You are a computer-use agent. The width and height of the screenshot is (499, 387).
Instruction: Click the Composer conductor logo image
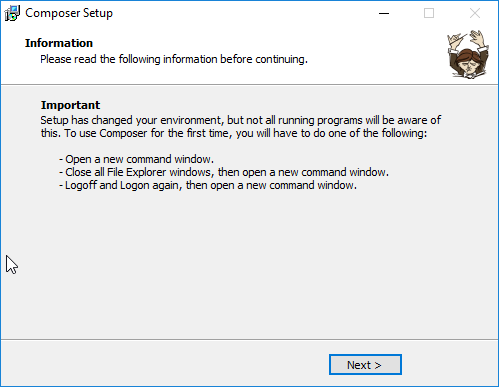[468, 54]
